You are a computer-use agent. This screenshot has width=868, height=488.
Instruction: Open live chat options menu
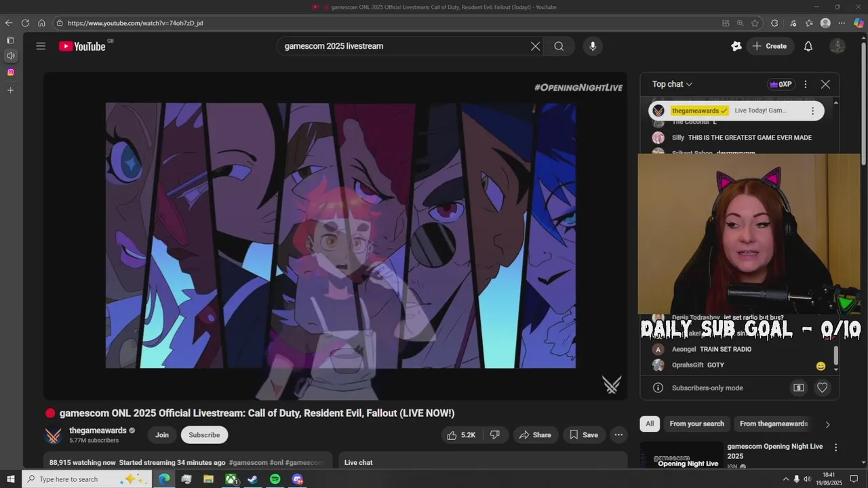point(806,84)
